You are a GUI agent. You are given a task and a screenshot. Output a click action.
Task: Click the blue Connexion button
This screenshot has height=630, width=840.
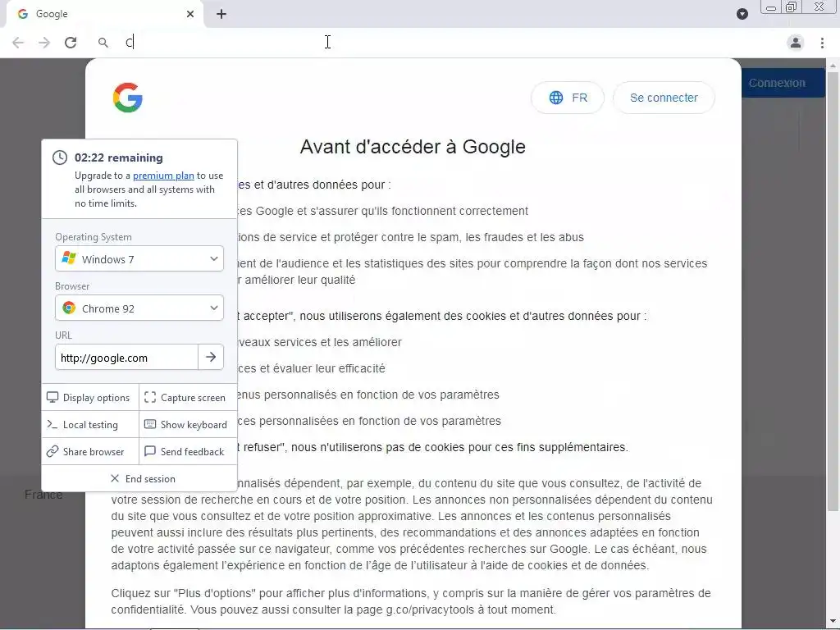coord(783,83)
